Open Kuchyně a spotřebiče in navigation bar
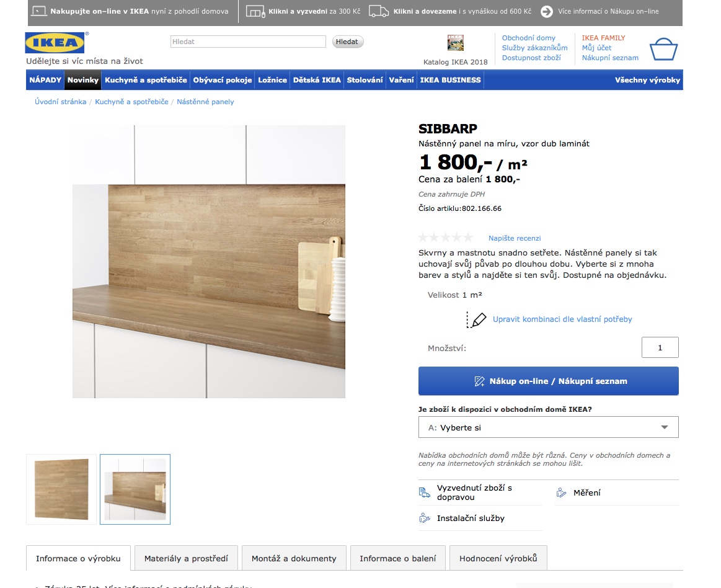Image resolution: width=721 pixels, height=588 pixels. point(146,80)
